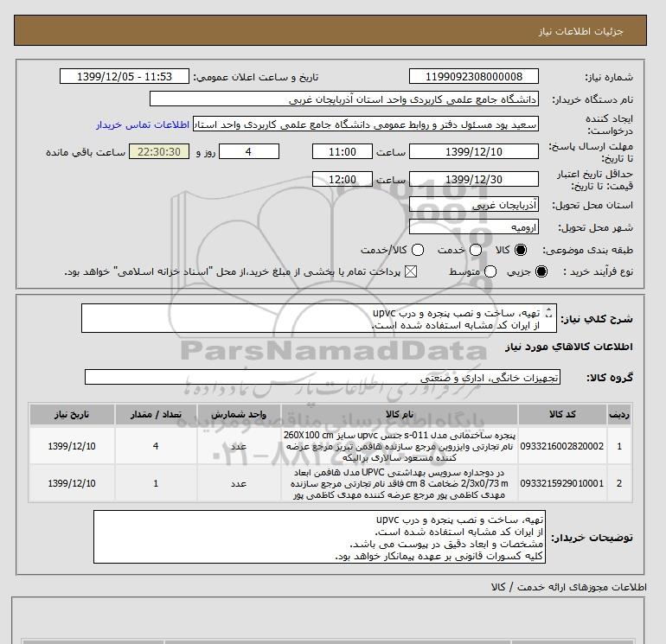This screenshot has height=644, width=666.
Task: Click the response deadline hour 11:00 field
Action: click(343, 151)
